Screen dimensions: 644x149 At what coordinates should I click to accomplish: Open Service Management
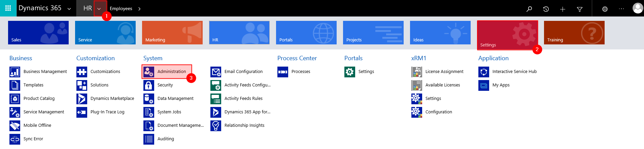(x=44, y=112)
